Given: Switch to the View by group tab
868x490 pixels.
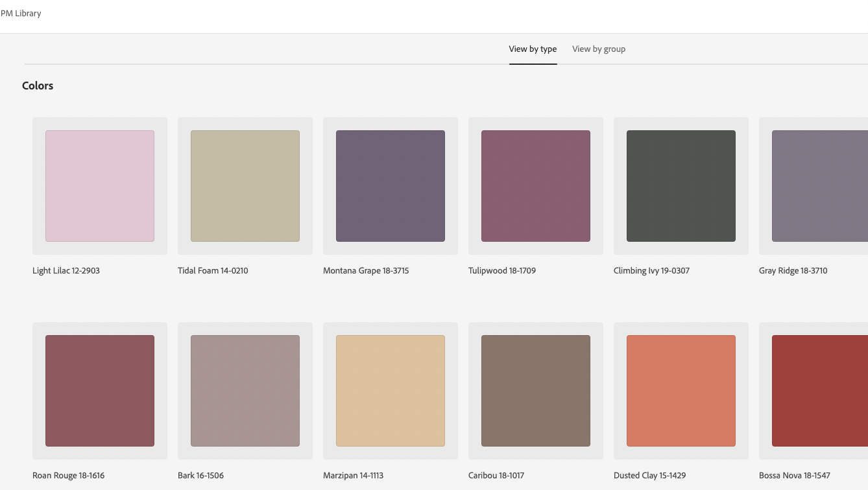Looking at the screenshot, I should [598, 49].
